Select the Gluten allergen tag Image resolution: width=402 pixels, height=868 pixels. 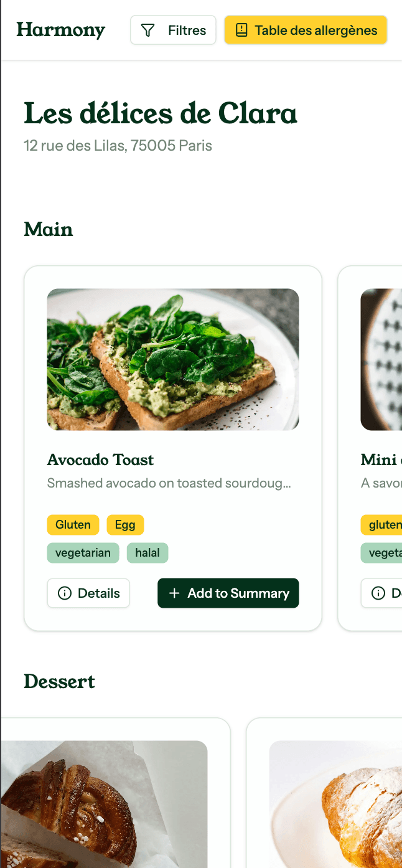click(x=73, y=525)
